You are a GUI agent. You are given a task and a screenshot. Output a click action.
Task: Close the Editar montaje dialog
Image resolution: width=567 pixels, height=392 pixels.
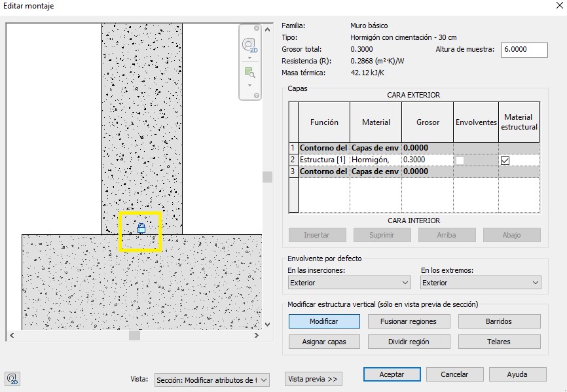(x=553, y=7)
